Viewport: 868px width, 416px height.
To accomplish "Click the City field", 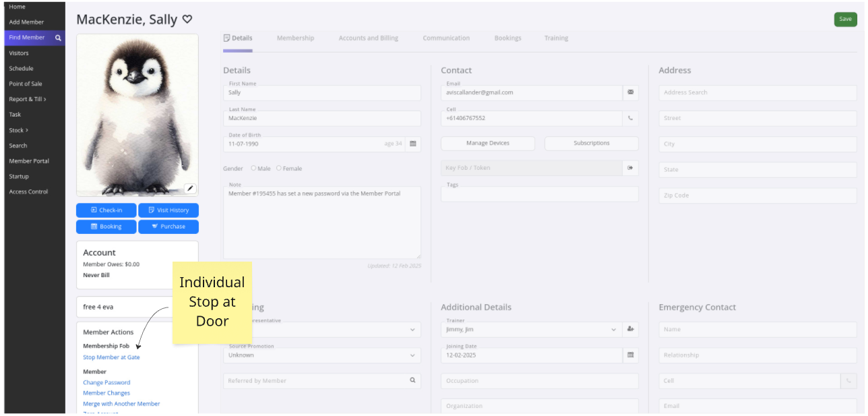I will 758,144.
